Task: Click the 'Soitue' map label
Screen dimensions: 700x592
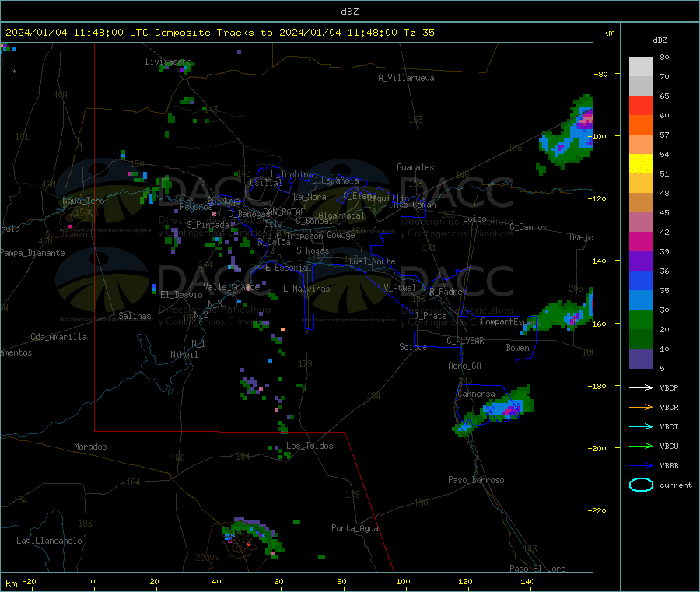Action: tap(413, 347)
